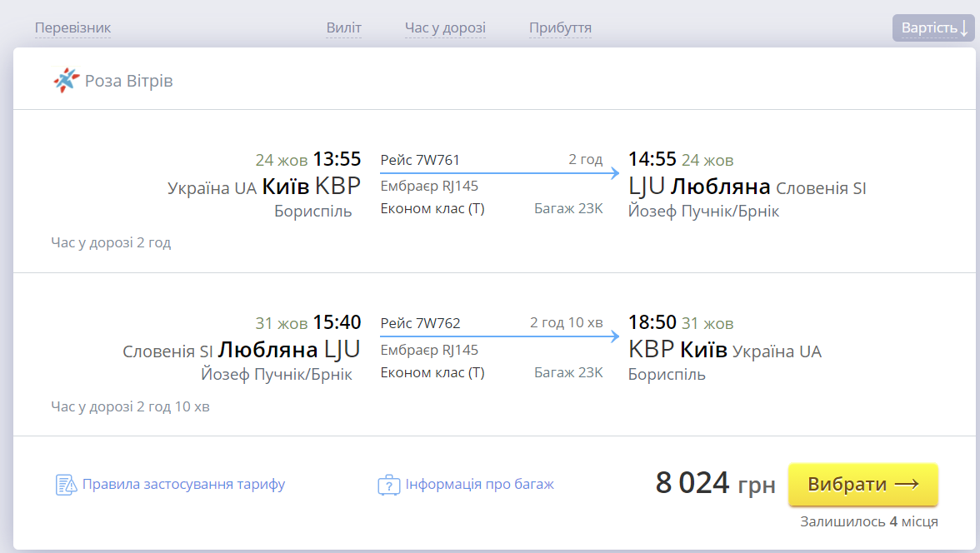Sort flights by Вартість
980x553 pixels.
tap(933, 28)
